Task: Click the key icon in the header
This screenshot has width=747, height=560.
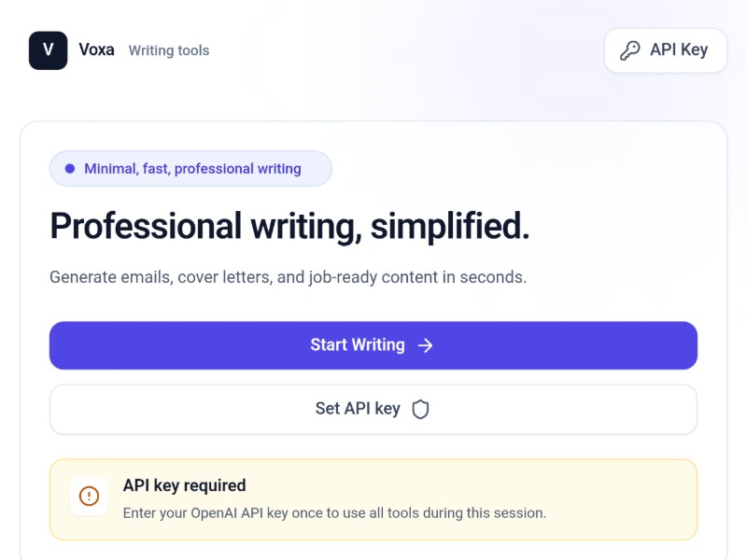Action: pos(630,50)
